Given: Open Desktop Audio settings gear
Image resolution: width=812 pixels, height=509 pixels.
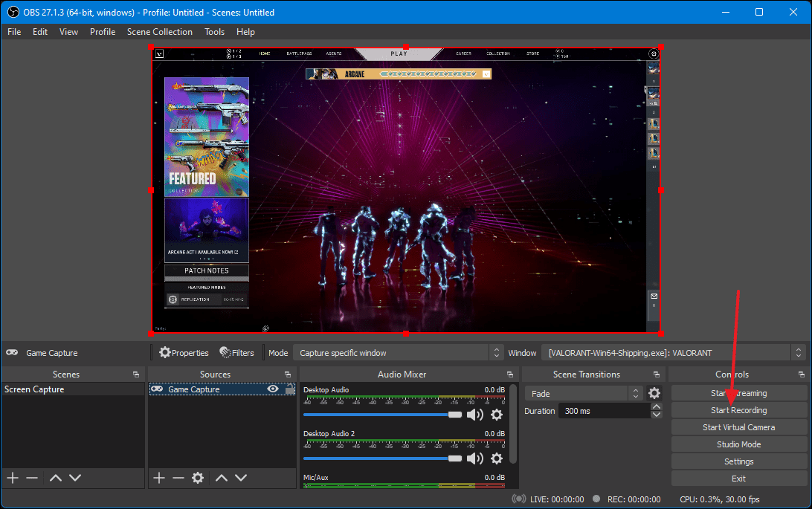Looking at the screenshot, I should tap(496, 415).
